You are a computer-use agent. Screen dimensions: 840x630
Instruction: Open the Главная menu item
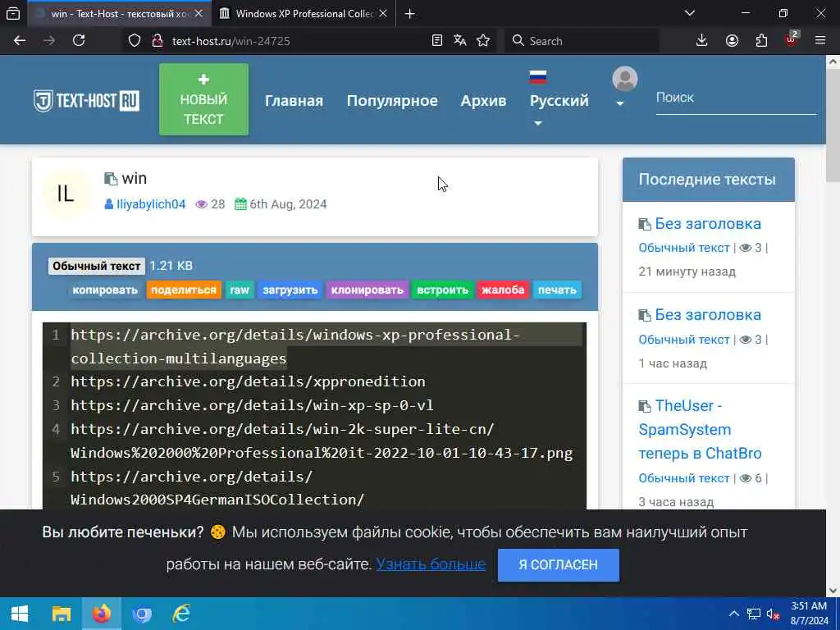click(x=294, y=101)
